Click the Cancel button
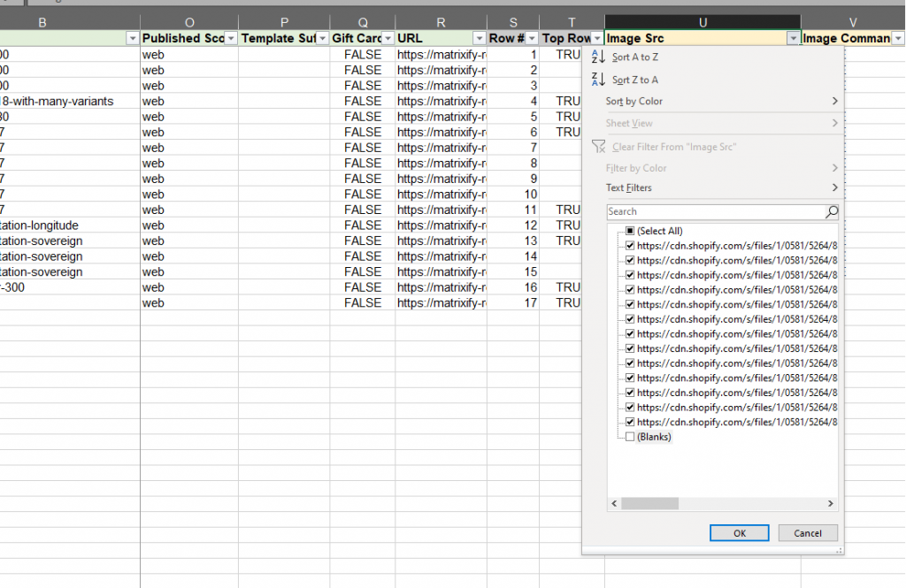 pos(807,532)
